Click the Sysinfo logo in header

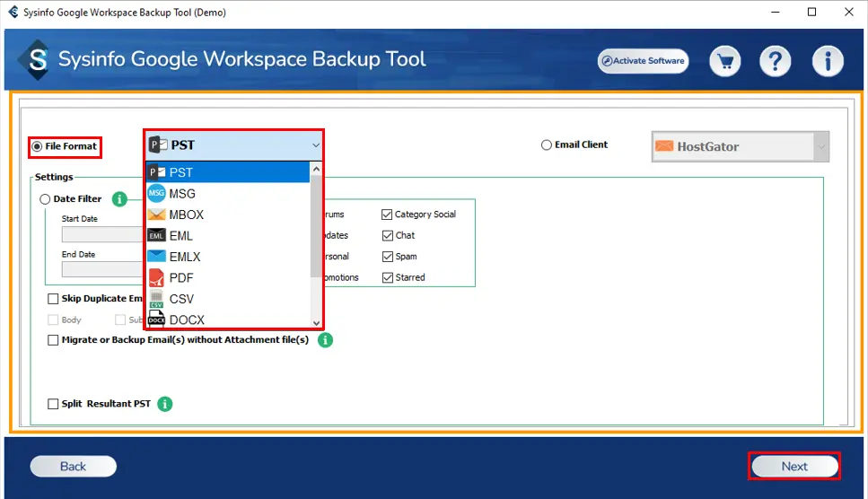[x=38, y=60]
